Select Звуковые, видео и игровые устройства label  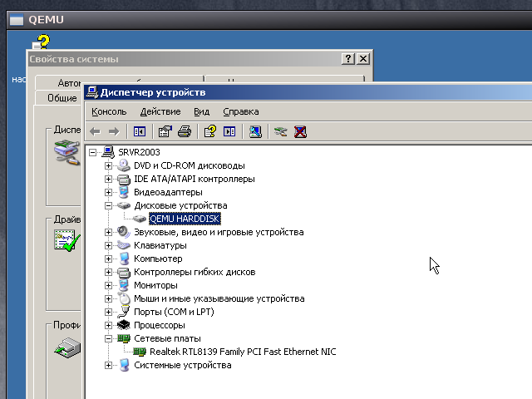(219, 232)
